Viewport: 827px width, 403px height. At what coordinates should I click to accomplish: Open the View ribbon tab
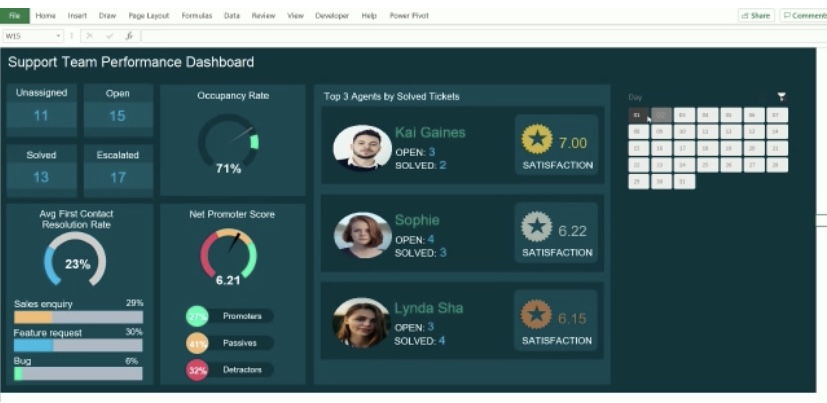tap(295, 16)
